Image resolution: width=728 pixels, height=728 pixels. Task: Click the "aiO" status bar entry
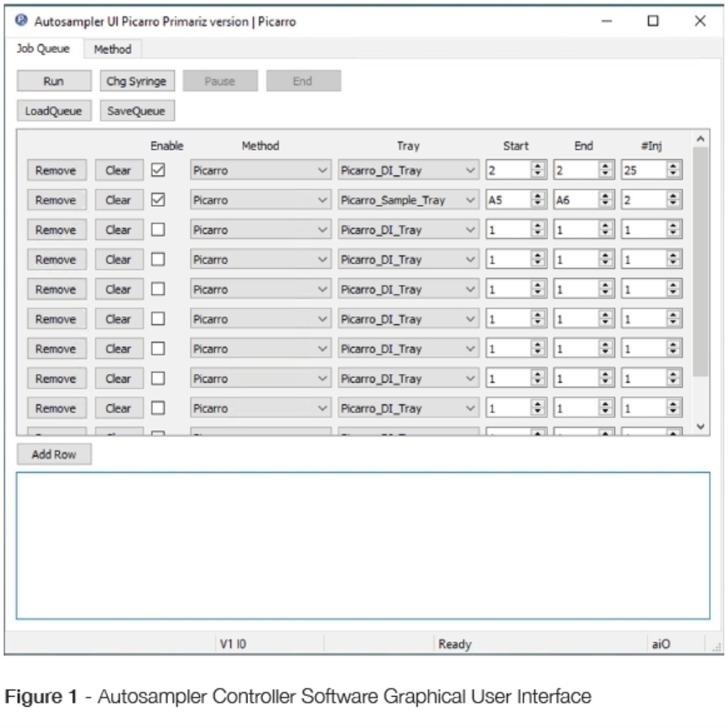660,644
